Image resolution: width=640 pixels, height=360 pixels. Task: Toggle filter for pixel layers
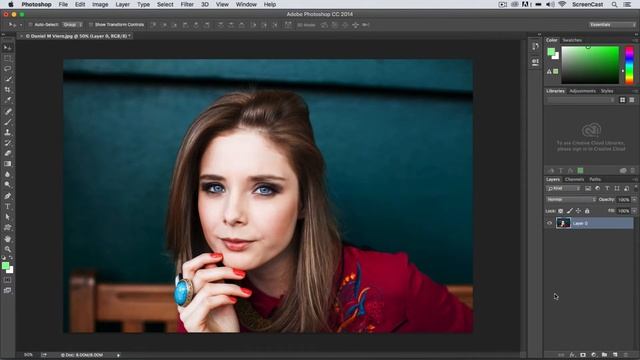(x=588, y=189)
